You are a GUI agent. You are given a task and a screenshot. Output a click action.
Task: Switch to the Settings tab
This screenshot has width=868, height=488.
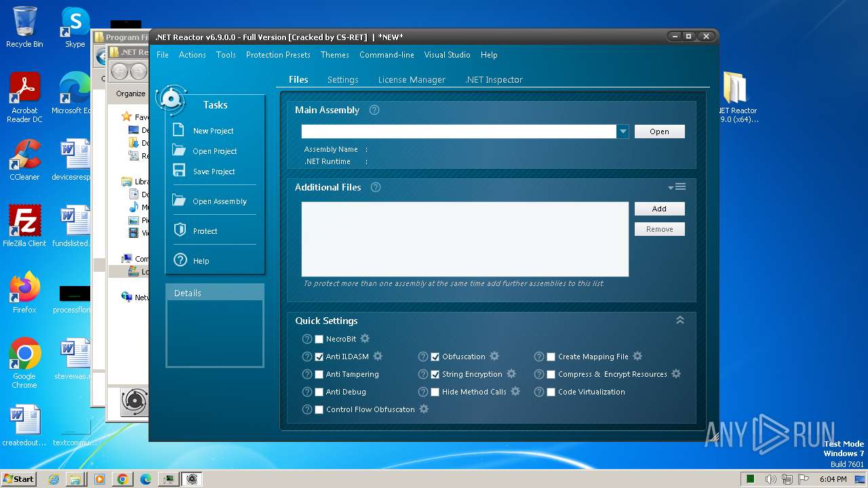tap(342, 79)
